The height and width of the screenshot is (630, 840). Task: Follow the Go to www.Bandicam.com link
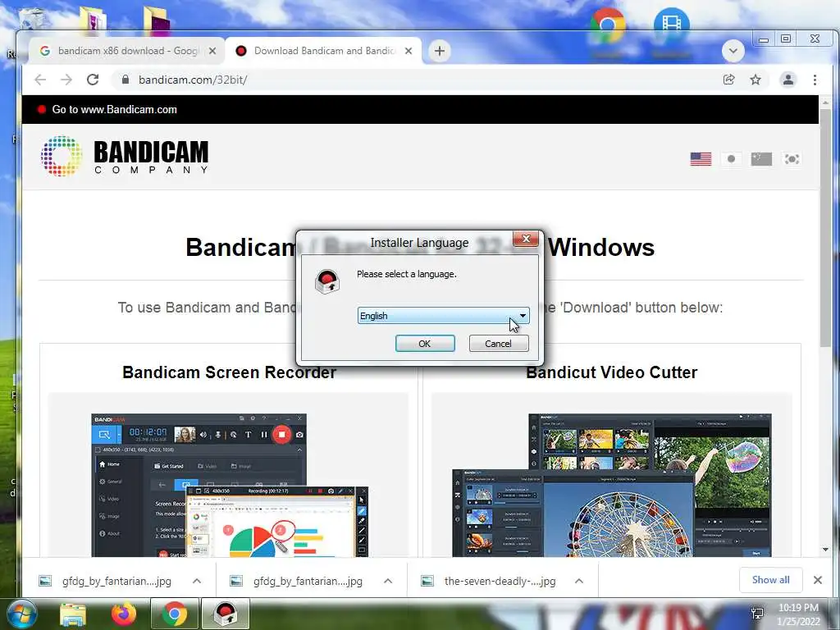tap(114, 109)
